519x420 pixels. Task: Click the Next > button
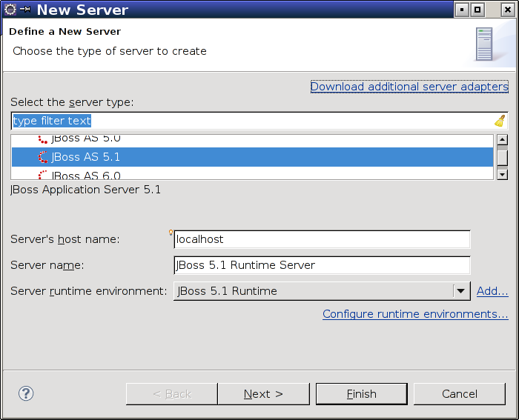263,394
